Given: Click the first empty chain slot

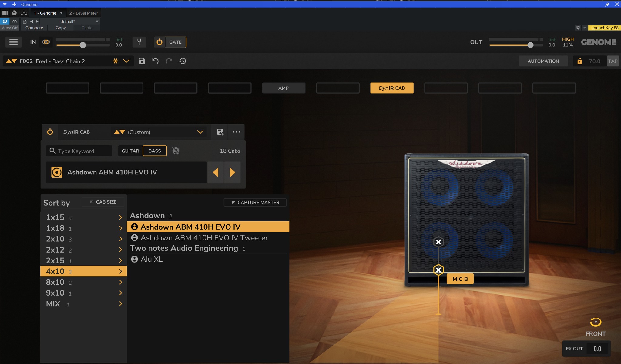Looking at the screenshot, I should point(68,88).
